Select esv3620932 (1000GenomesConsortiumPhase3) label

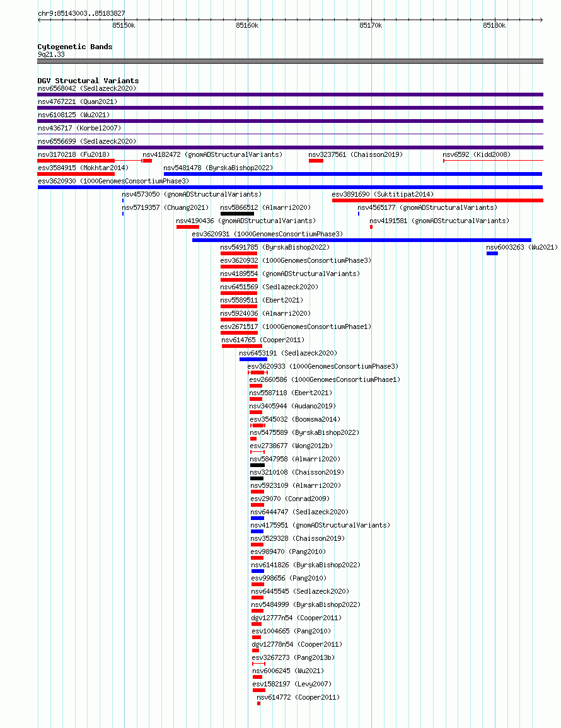click(x=296, y=260)
